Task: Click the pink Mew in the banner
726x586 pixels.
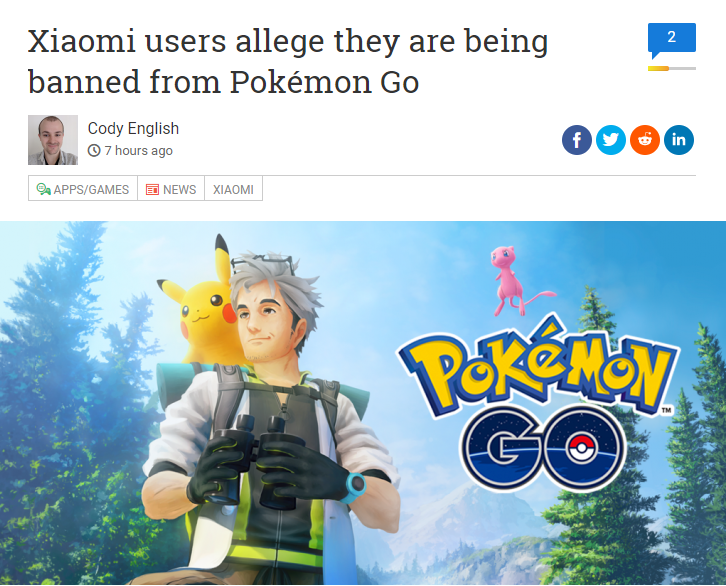Action: [x=516, y=281]
